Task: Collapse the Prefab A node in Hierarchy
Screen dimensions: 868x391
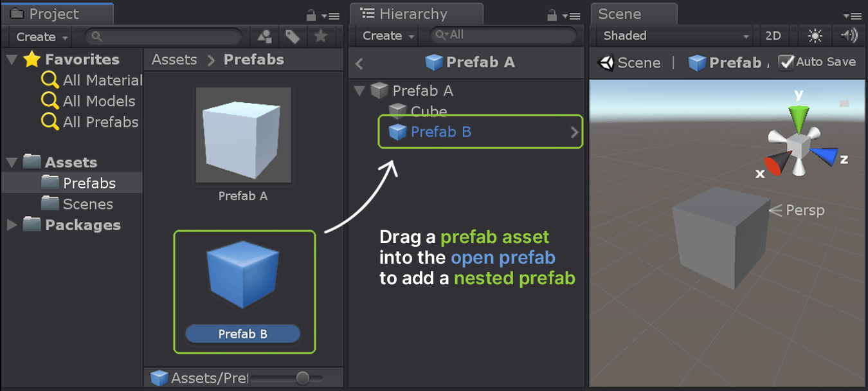Action: coord(359,91)
